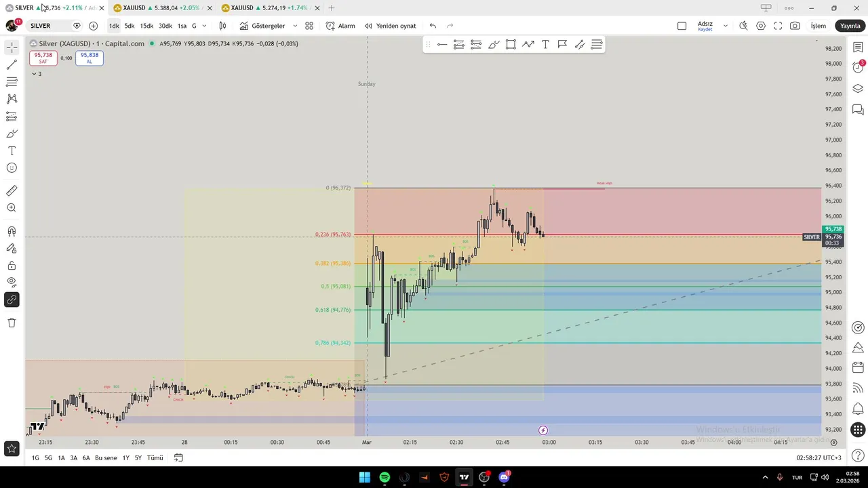The width and height of the screenshot is (868, 488).
Task: Toggle stay in drawing mode
Action: coord(12,249)
